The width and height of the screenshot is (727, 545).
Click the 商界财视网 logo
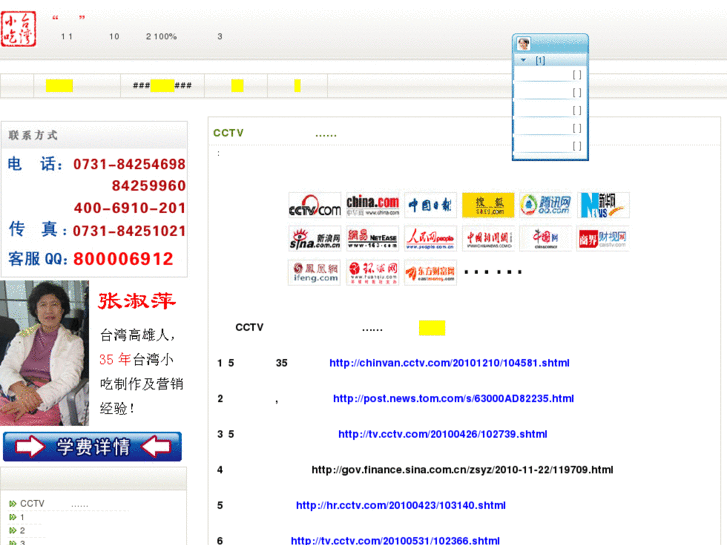coord(603,239)
